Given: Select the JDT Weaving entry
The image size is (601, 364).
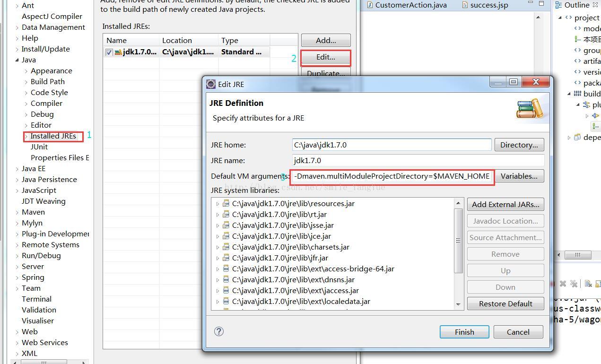Looking at the screenshot, I should point(44,201).
